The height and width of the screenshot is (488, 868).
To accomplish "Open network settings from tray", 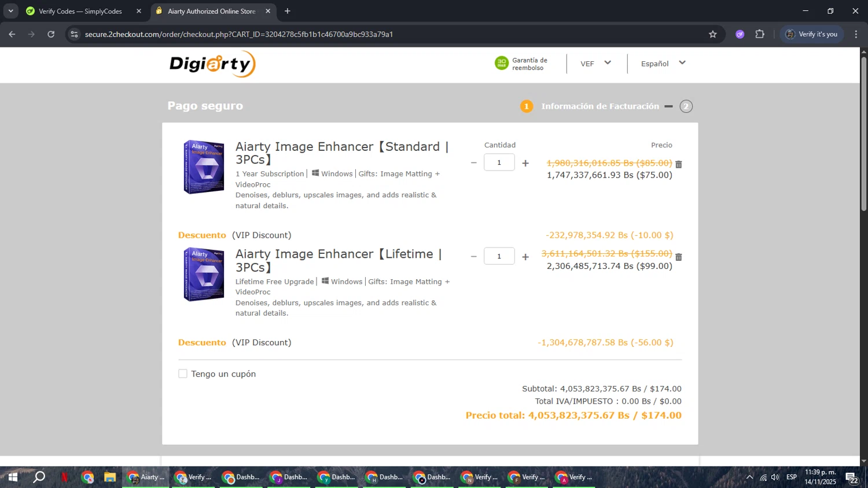I will 763,477.
